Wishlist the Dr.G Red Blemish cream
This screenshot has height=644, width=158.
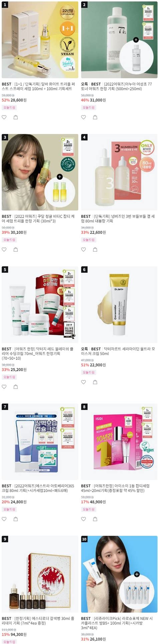point(4,387)
